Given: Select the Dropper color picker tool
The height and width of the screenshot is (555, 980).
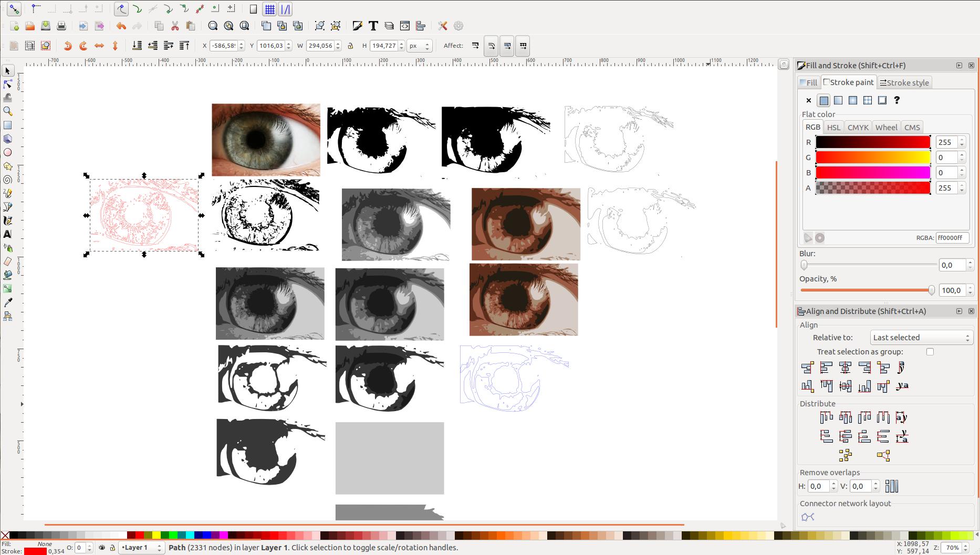Looking at the screenshot, I should click(x=7, y=302).
